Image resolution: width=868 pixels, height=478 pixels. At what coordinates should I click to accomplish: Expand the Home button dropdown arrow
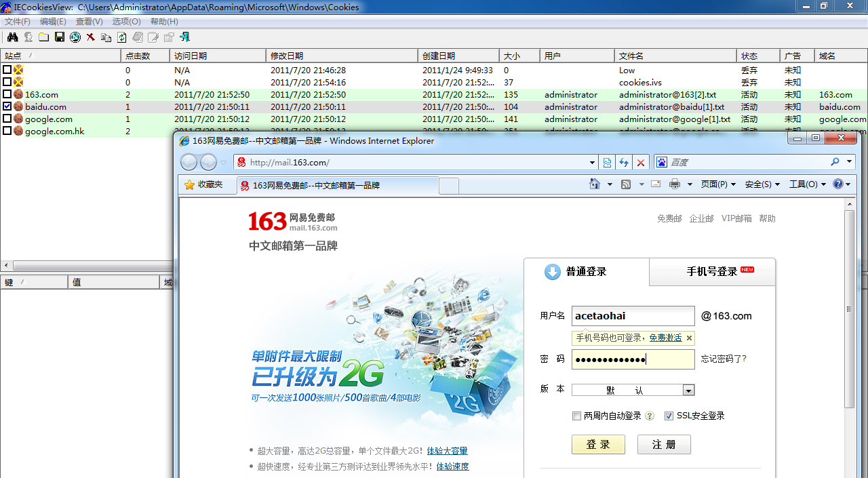pyautogui.click(x=610, y=184)
